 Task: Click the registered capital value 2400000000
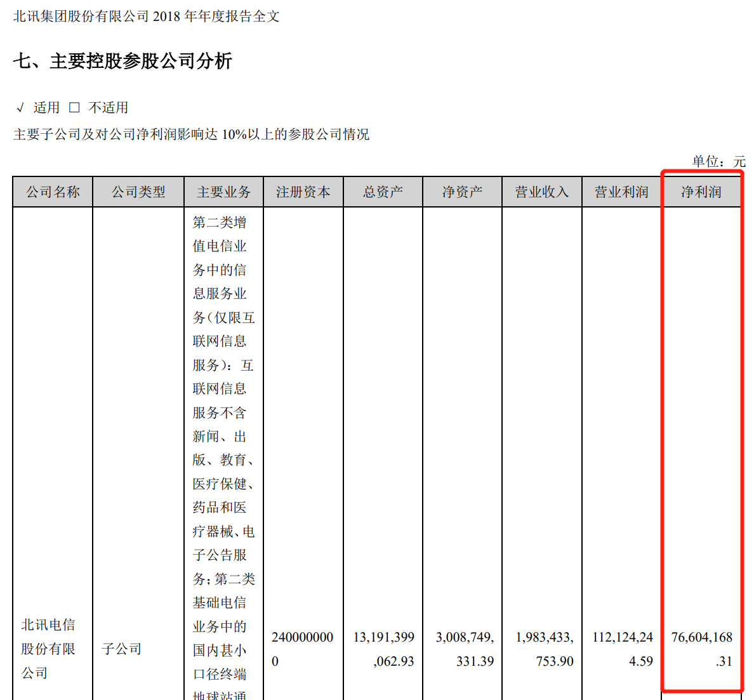click(x=303, y=649)
